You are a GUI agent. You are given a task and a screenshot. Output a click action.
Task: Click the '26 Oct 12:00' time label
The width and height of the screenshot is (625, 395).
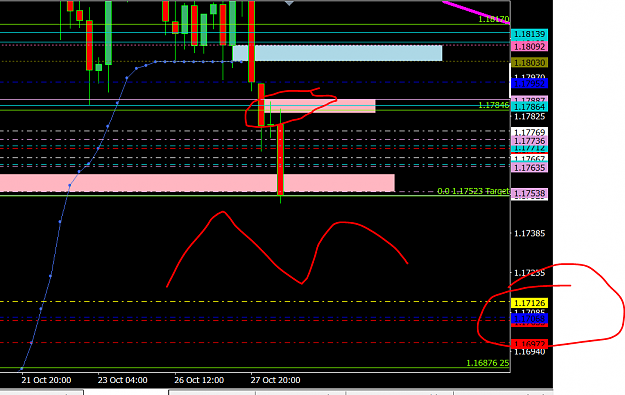coord(199,380)
